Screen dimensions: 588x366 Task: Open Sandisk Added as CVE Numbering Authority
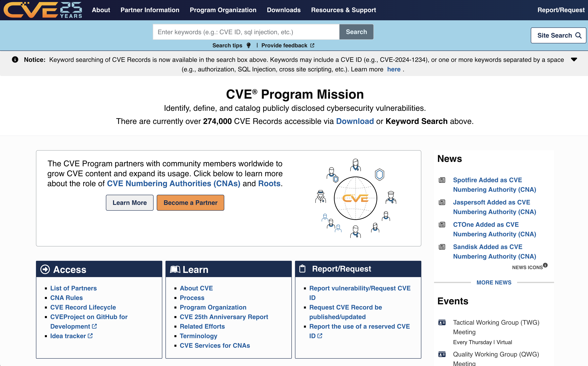(x=494, y=251)
